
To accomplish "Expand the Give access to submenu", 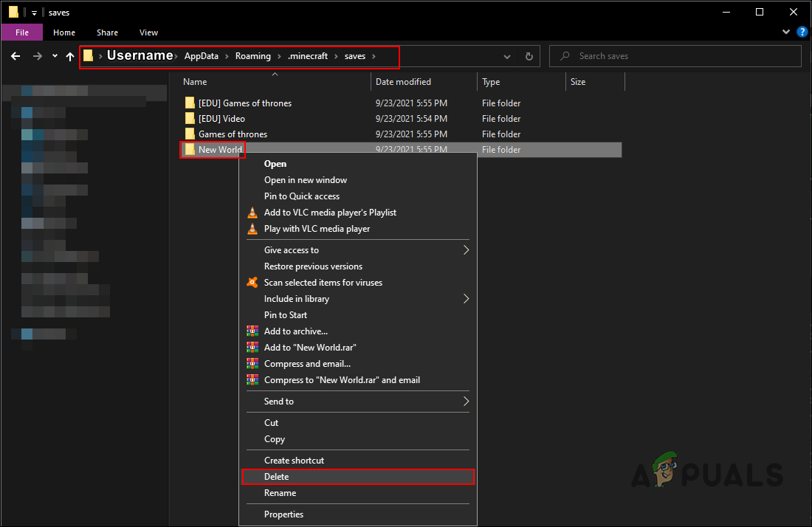I will coord(466,250).
